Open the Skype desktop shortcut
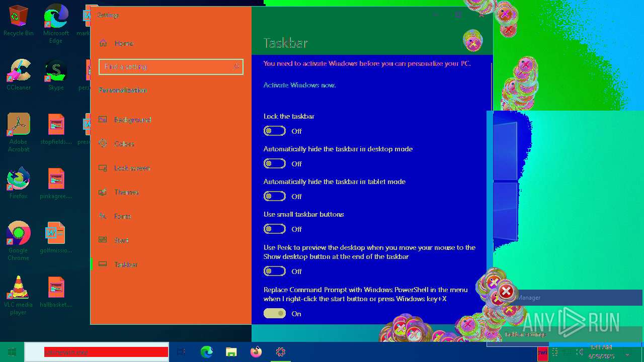The height and width of the screenshot is (362, 644). tap(56, 75)
